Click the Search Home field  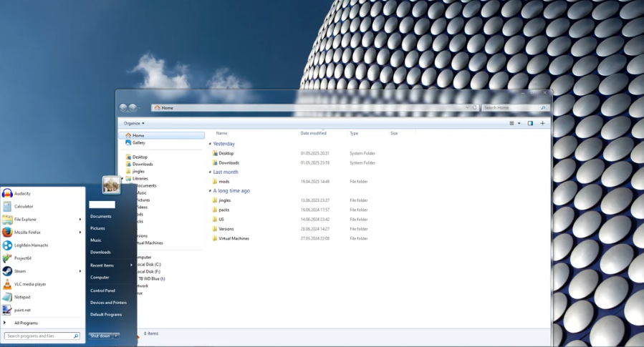click(515, 108)
